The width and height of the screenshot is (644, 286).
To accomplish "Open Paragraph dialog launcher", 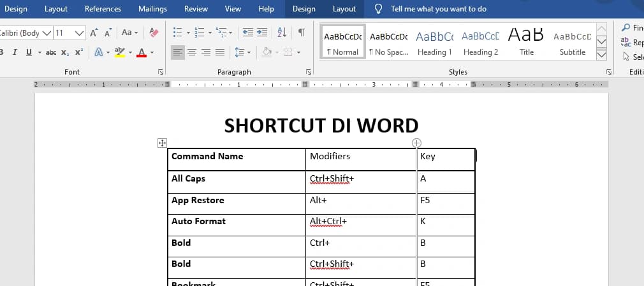I will (x=309, y=72).
